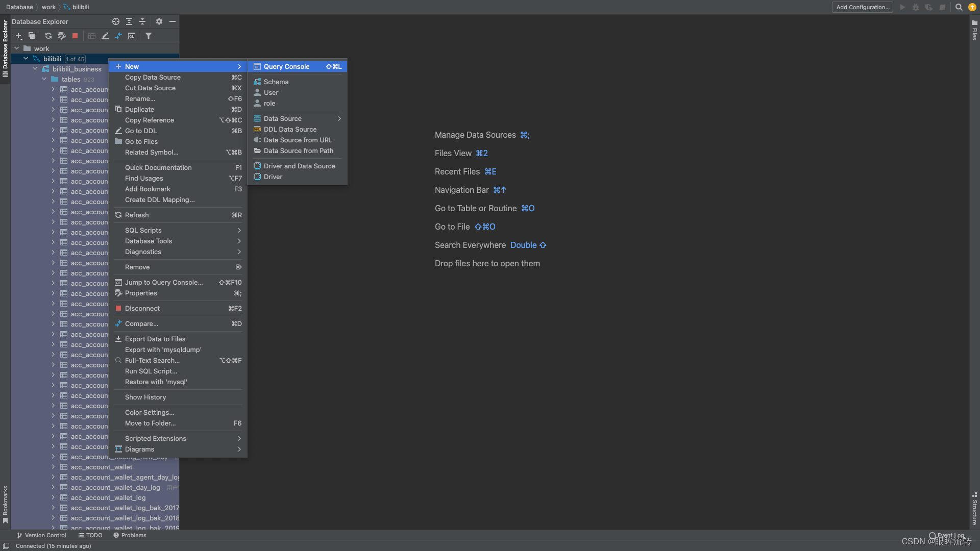Click the expand all icon in panel header
The width and height of the screenshot is (980, 551).
point(129,21)
